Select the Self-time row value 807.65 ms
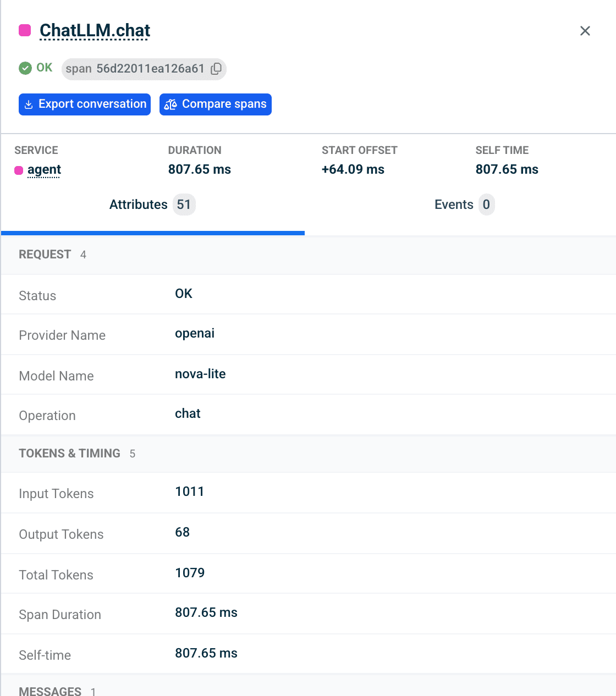Viewport: 616px width, 696px height. (206, 654)
